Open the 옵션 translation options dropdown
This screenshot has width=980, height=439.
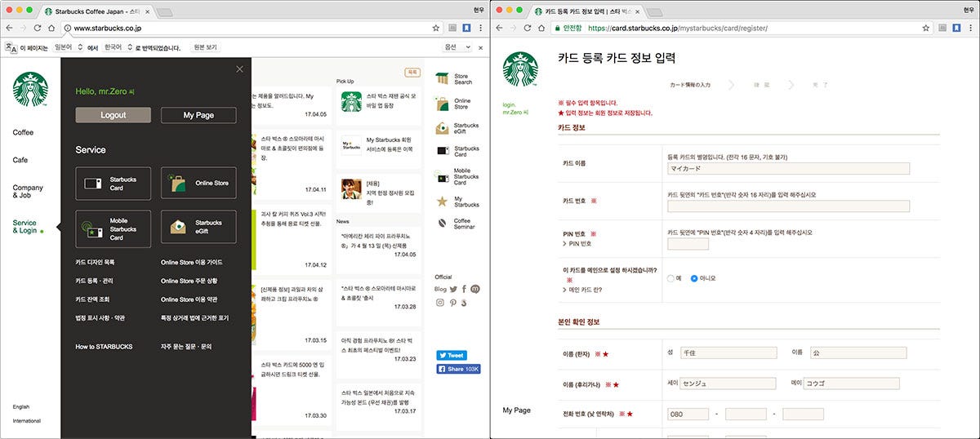pyautogui.click(x=455, y=47)
